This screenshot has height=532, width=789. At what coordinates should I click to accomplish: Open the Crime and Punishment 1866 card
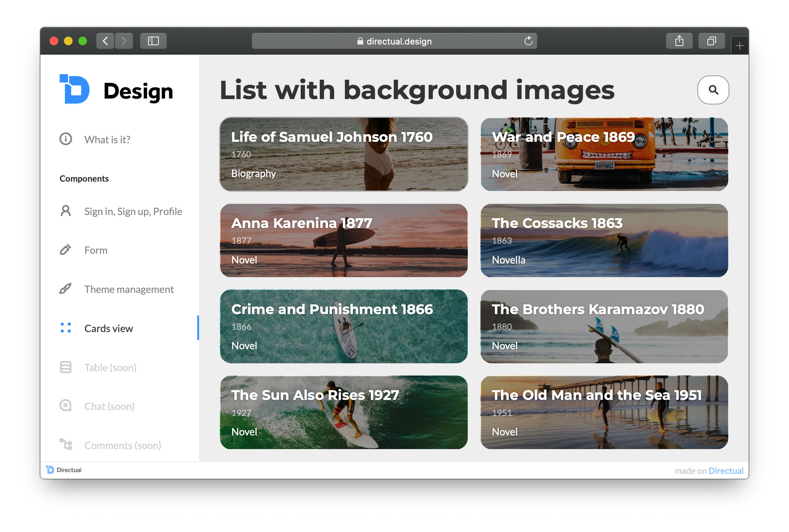point(343,326)
